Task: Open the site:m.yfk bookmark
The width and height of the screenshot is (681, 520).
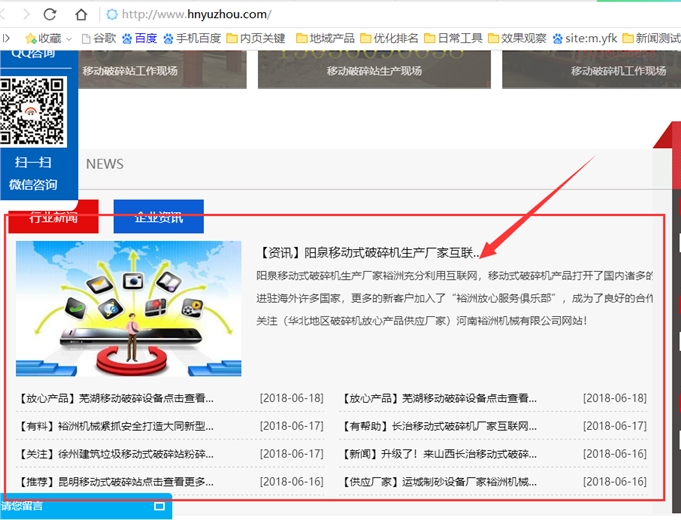Action: tap(585, 39)
